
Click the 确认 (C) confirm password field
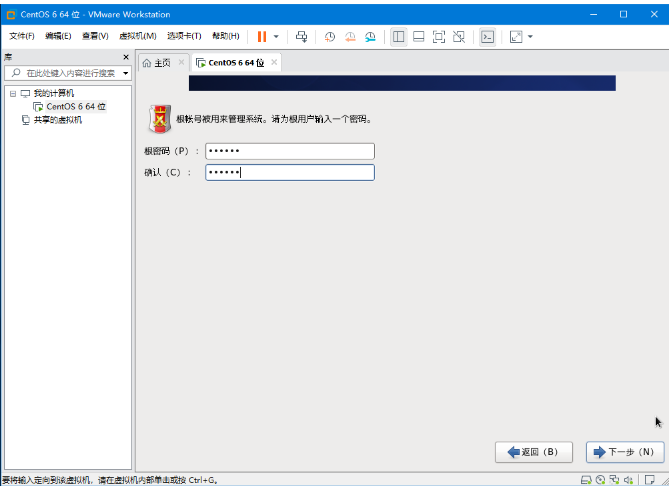[x=290, y=172]
